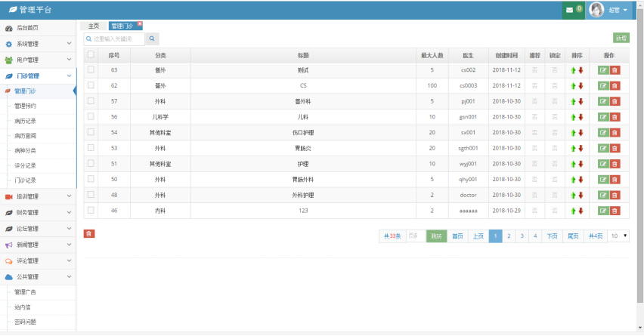Viewport: 644px width, 336px height.
Task: Click the keyword search input field
Action: point(114,39)
